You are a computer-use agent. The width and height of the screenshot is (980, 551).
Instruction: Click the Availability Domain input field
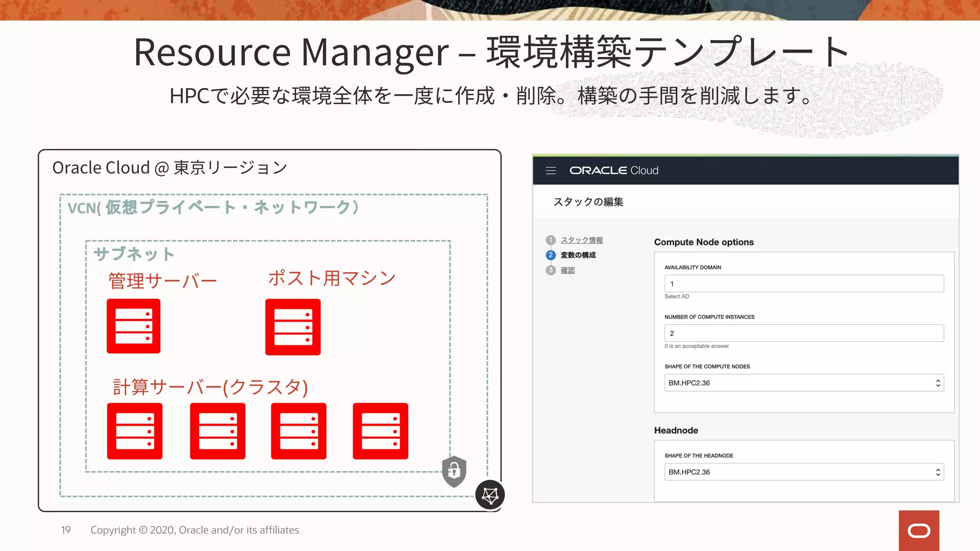click(804, 284)
